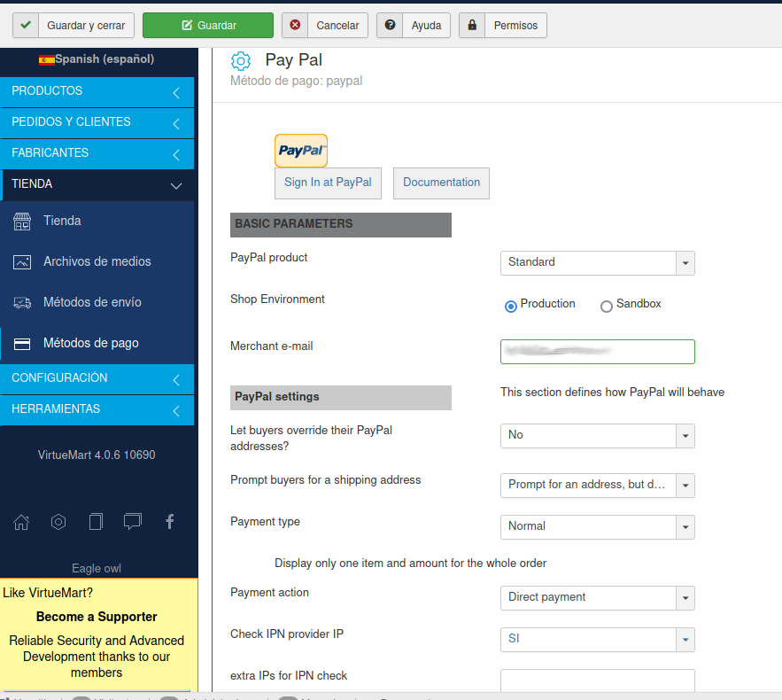Image resolution: width=782 pixels, height=700 pixels.
Task: Click the chat forum icon in sidebar footer
Action: (x=133, y=522)
